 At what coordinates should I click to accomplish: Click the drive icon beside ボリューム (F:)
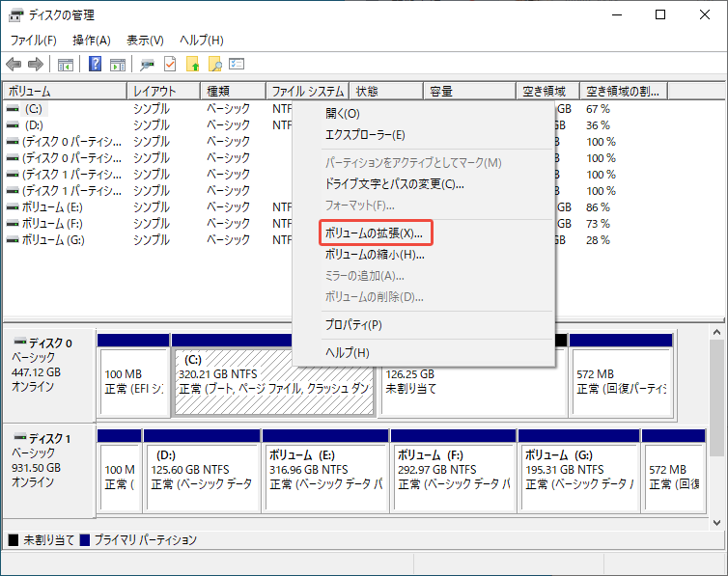(x=13, y=224)
